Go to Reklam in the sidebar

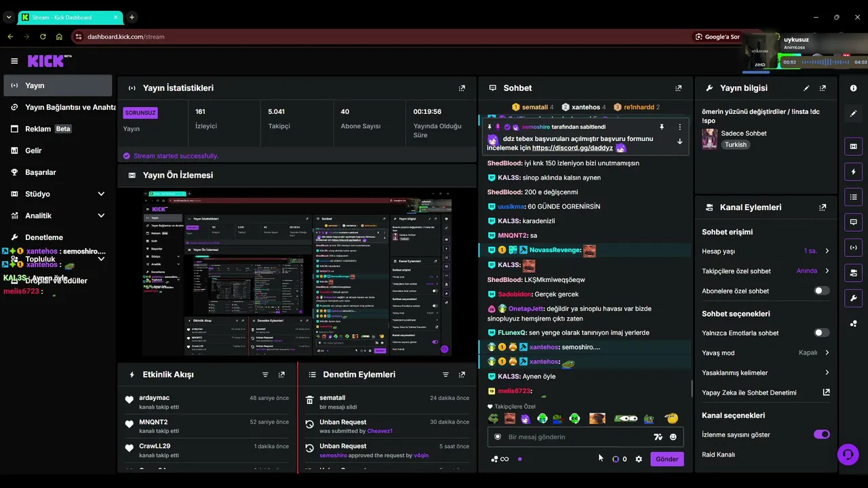[x=58, y=129]
